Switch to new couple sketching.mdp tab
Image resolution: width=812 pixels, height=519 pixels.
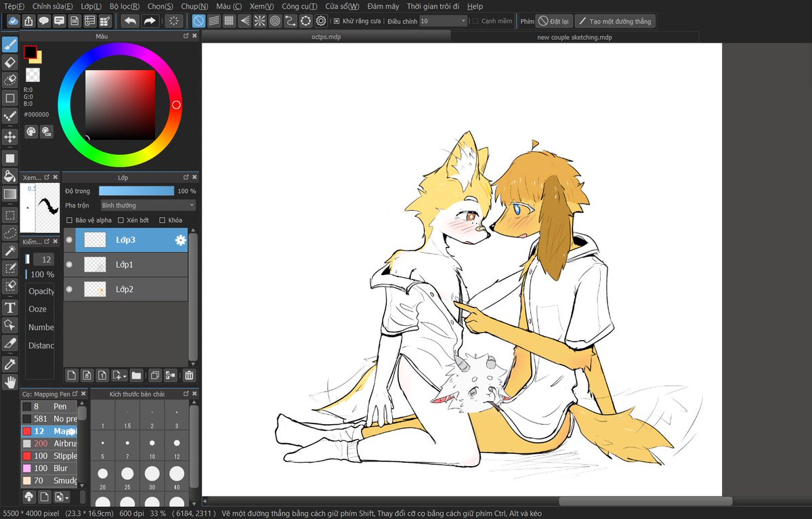coord(574,37)
